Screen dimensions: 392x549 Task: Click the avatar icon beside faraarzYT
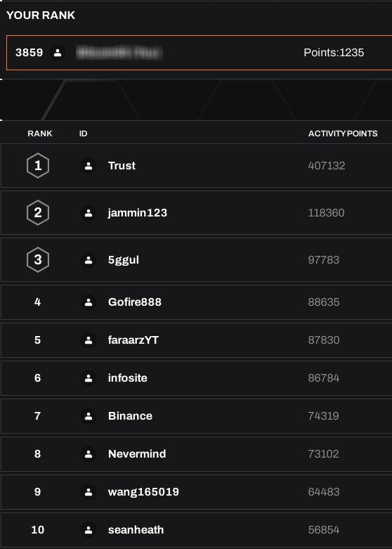pyautogui.click(x=89, y=340)
